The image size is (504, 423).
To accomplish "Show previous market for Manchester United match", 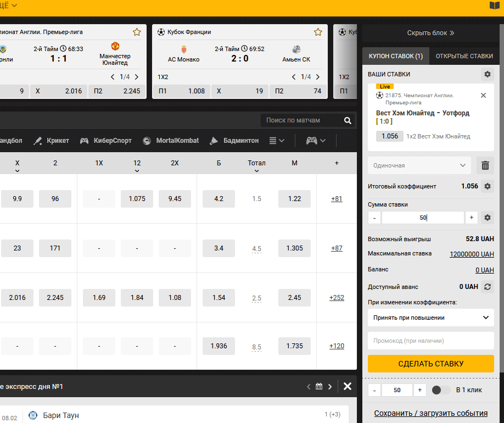I will pyautogui.click(x=113, y=77).
